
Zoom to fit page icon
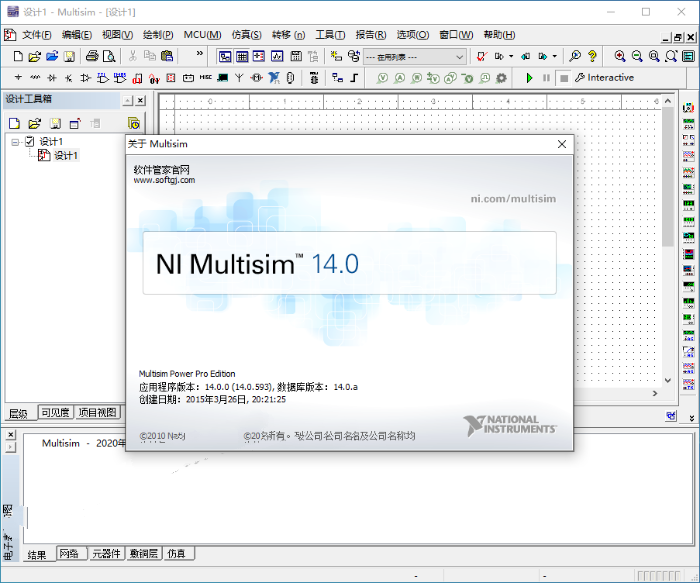(671, 56)
